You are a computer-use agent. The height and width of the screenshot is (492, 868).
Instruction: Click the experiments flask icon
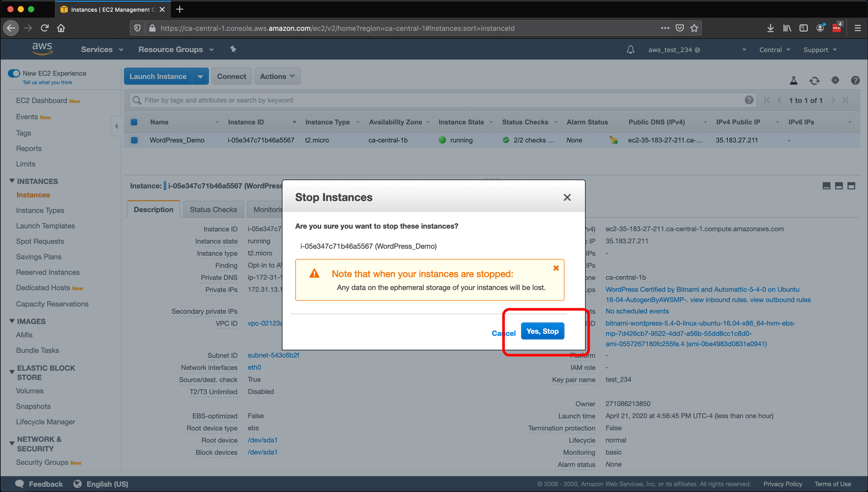coord(794,81)
